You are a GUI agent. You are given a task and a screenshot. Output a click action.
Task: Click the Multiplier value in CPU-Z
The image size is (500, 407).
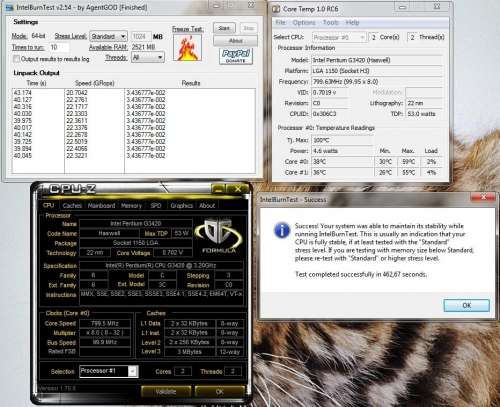pyautogui.click(x=105, y=333)
